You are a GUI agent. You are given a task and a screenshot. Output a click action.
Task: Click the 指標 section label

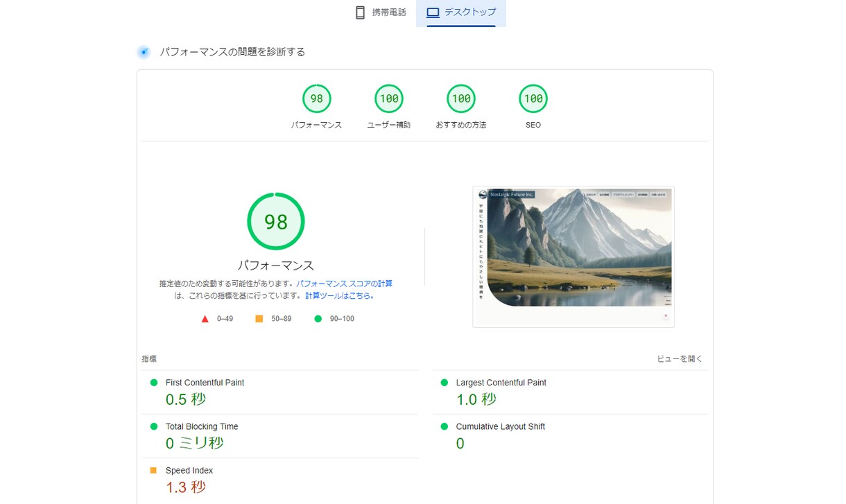pyautogui.click(x=149, y=359)
